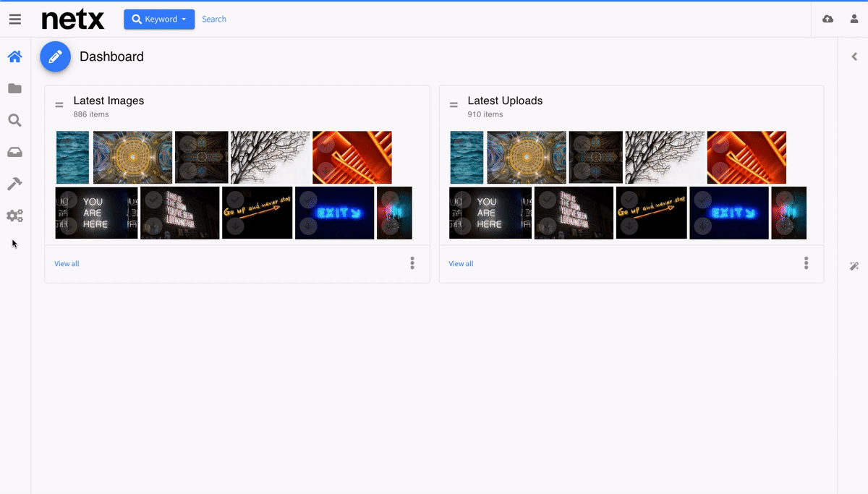The width and height of the screenshot is (868, 494).
Task: Go to the Home dashboard in sidebar
Action: pyautogui.click(x=14, y=56)
